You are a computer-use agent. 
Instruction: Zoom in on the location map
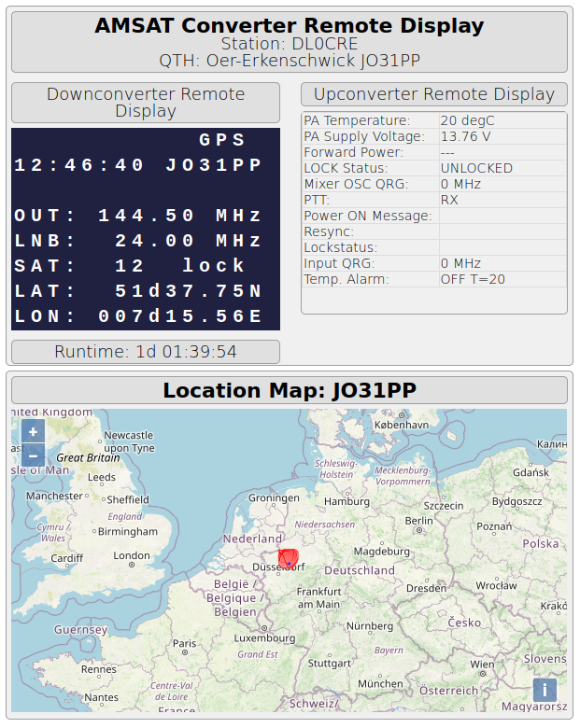(33, 432)
